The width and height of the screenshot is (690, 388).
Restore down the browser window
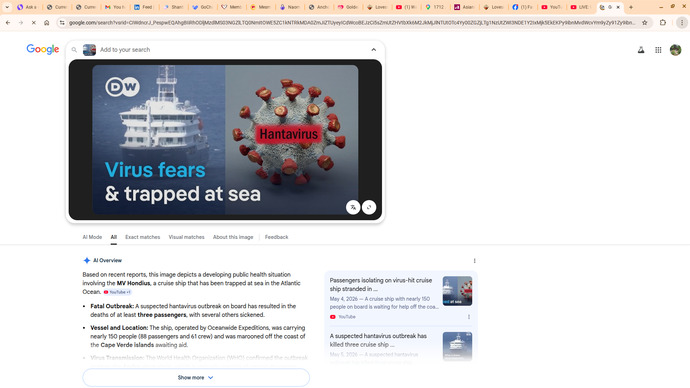672,7
